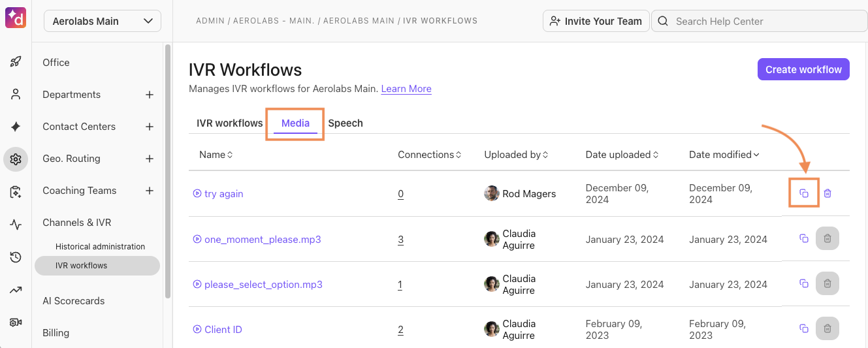The image size is (868, 348).
Task: Open the Learn More link
Action: pos(406,89)
